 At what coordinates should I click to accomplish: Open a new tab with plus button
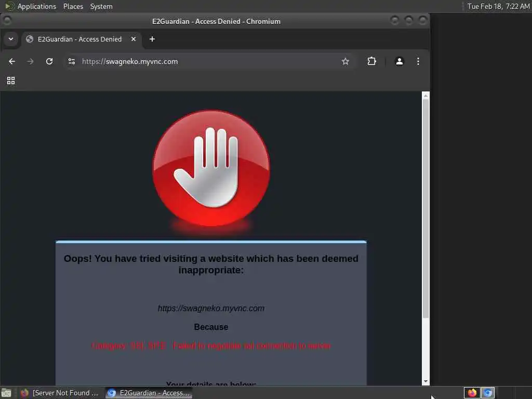(x=152, y=39)
